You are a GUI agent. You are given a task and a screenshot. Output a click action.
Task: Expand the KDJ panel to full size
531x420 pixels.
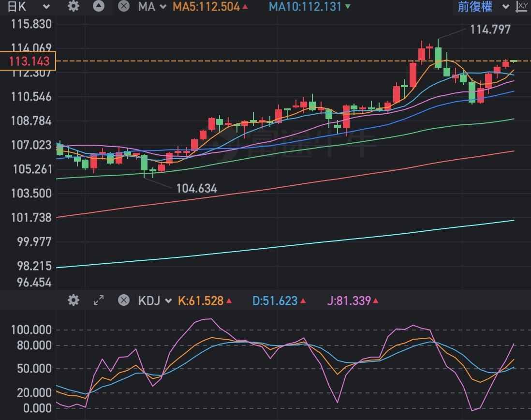tap(99, 300)
